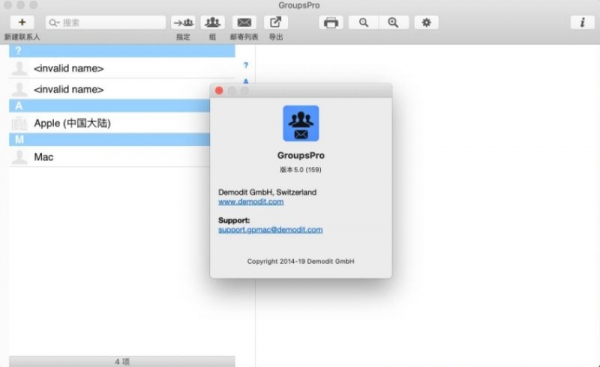Viewport: 600px width, 367px height.
Task: Click the company icon beside Apple
Action: (x=19, y=123)
